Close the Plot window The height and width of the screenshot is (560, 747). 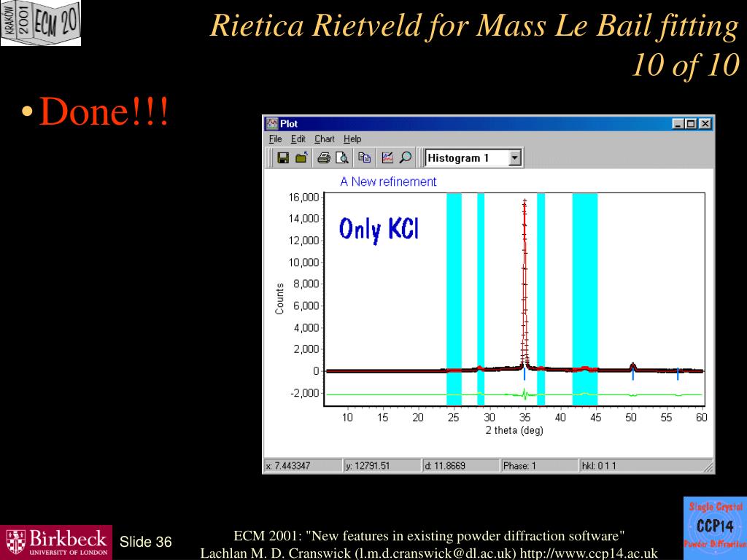705,124
